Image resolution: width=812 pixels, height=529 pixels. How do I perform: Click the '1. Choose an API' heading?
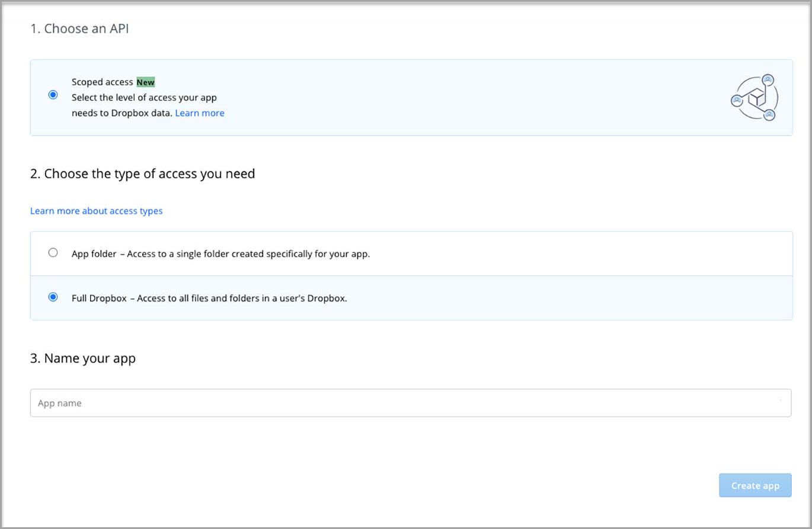[79, 28]
